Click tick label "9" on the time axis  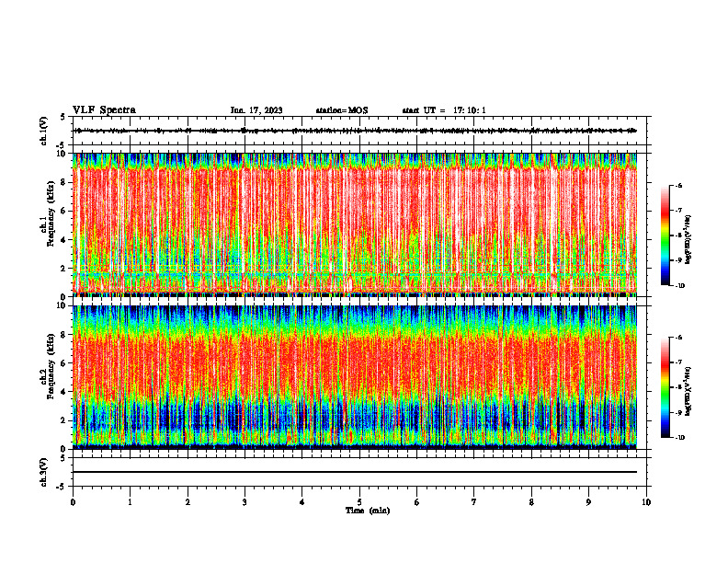click(x=588, y=502)
